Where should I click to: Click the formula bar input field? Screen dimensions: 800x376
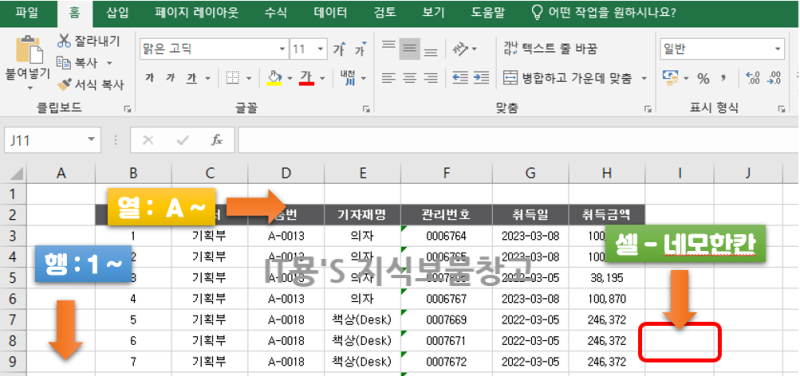(518, 140)
